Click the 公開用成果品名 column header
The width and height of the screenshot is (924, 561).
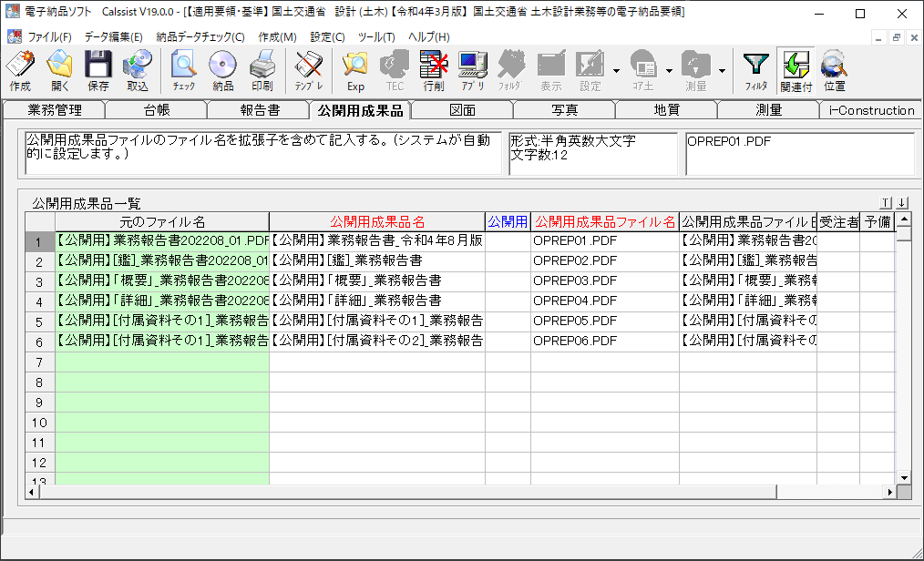tap(377, 222)
